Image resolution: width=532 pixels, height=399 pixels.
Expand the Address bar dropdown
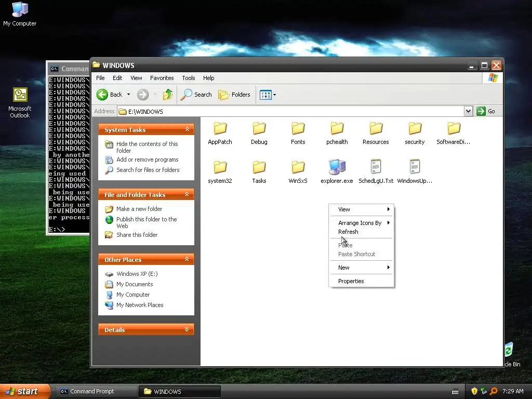point(468,111)
